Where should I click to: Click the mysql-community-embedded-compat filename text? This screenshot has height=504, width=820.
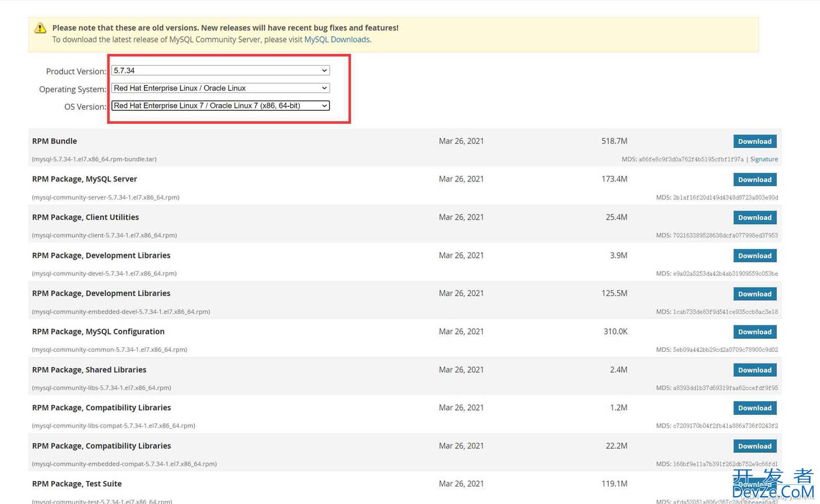coord(124,464)
